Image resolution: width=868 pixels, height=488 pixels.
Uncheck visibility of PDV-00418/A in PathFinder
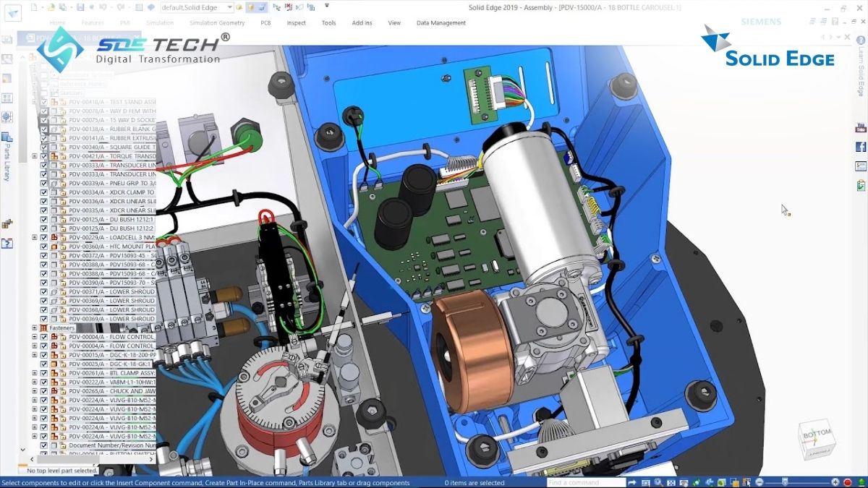pyautogui.click(x=43, y=101)
